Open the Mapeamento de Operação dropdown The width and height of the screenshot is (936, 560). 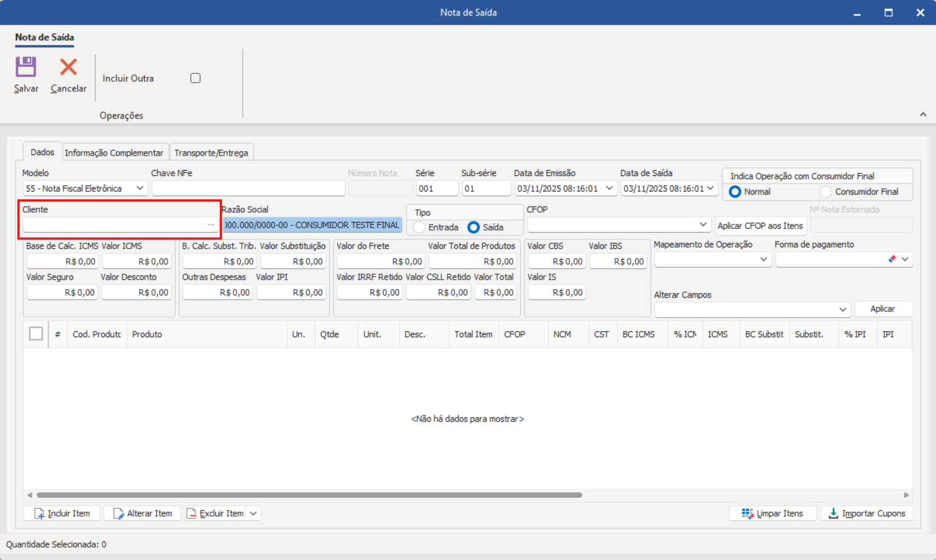pyautogui.click(x=763, y=259)
